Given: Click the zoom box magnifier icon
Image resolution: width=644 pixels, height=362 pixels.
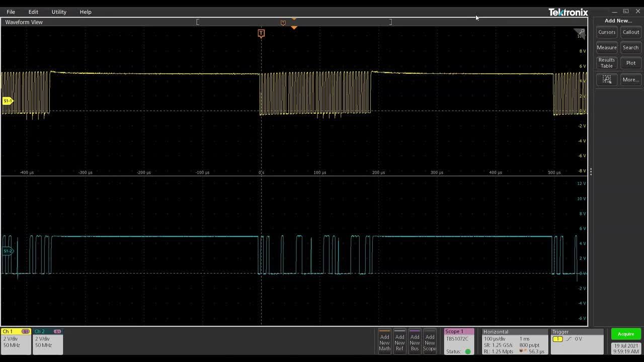Looking at the screenshot, I should (607, 79).
